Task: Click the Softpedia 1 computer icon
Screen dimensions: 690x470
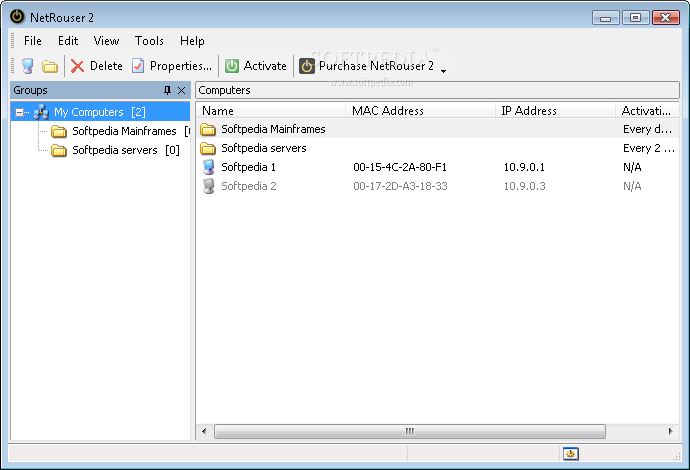Action: click(209, 167)
